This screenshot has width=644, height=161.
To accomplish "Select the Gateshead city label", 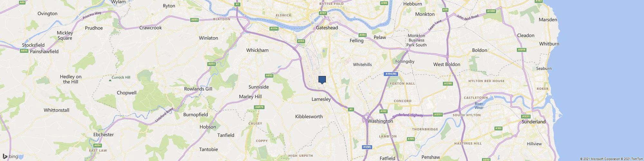I will coord(327,28).
